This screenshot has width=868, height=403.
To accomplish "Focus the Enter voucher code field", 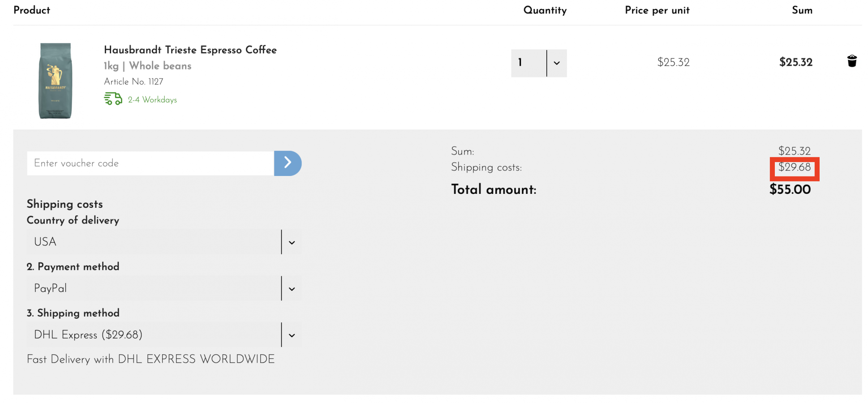I will pos(150,163).
